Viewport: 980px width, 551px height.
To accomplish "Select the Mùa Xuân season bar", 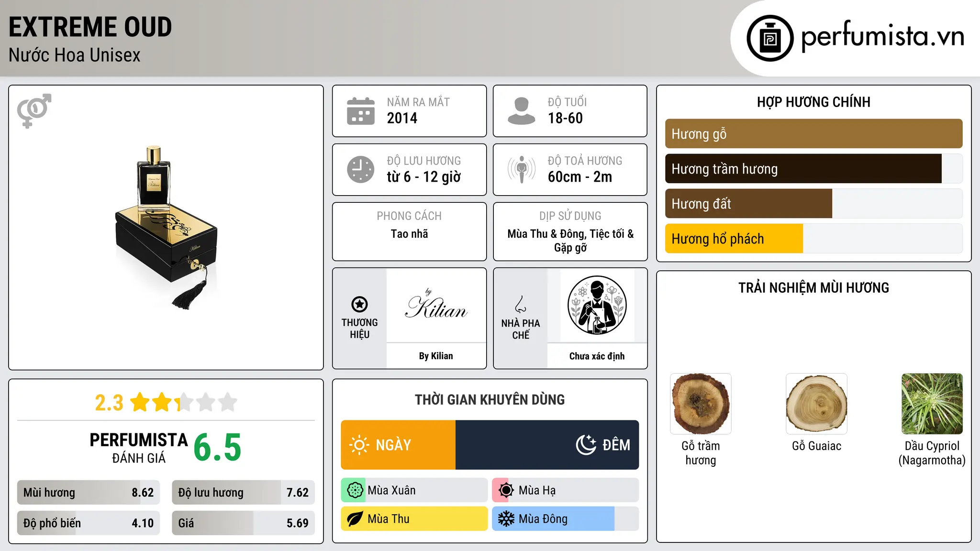I will (414, 490).
